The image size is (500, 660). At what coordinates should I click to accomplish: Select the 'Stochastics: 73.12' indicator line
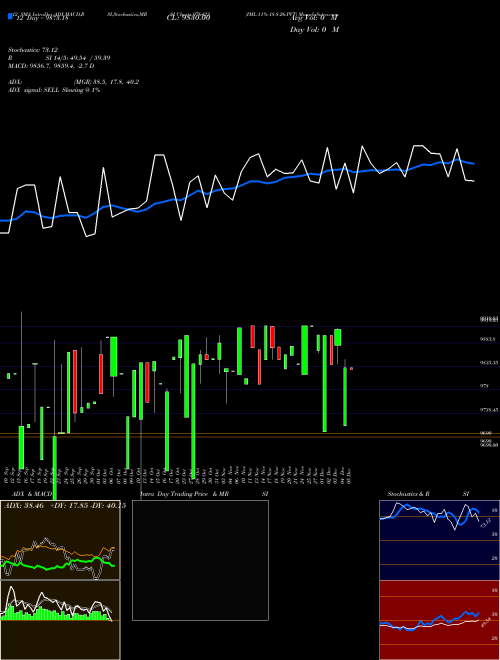click(33, 50)
